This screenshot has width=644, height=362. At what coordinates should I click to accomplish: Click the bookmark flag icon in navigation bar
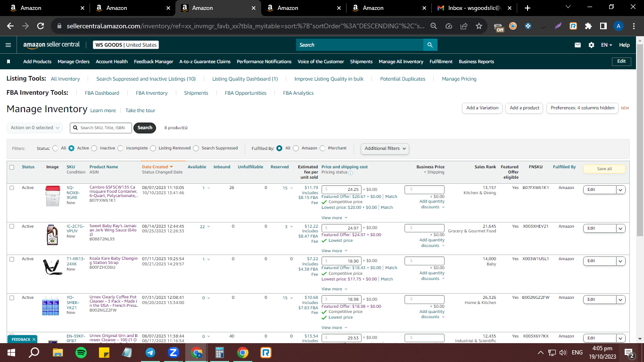[8, 62]
